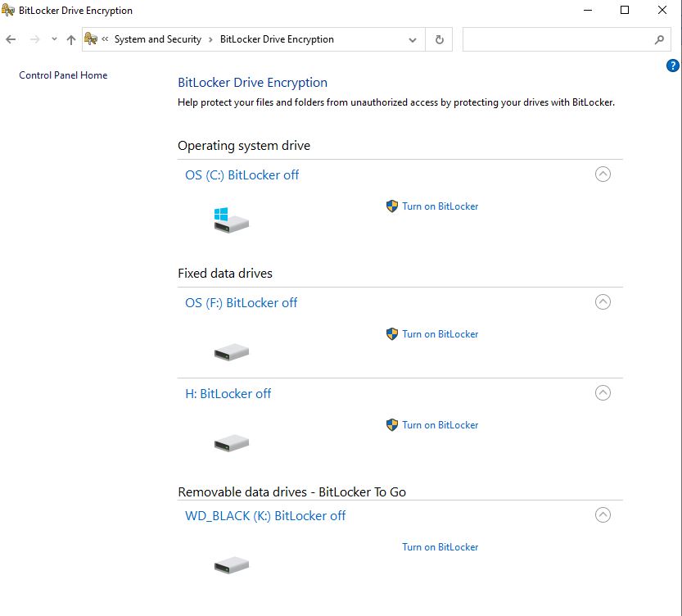
Task: Expand the address bar history dropdown
Action: (x=413, y=40)
